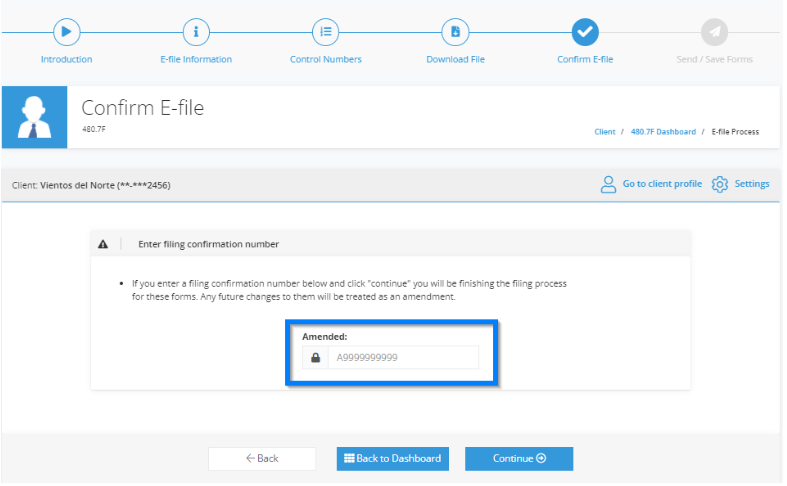Open the 480.7F Dashboard breadcrumb link
Screen dimensions: 787x486
663,132
